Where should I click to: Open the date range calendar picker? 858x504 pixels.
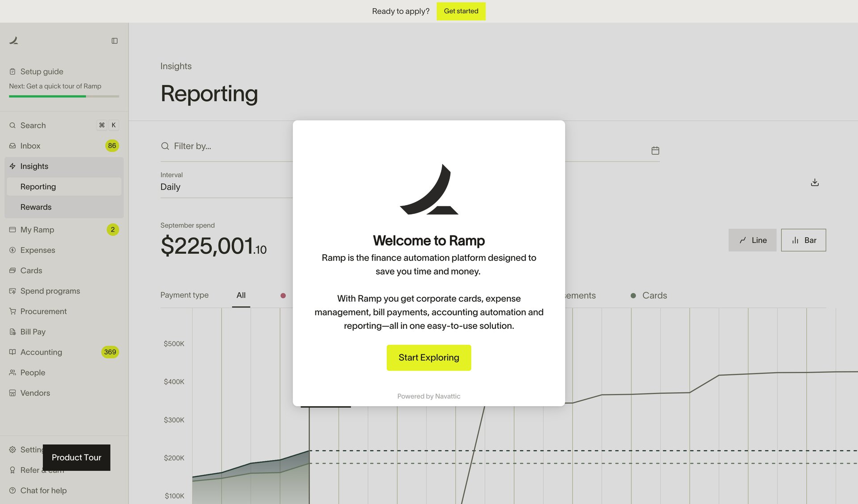(x=655, y=151)
